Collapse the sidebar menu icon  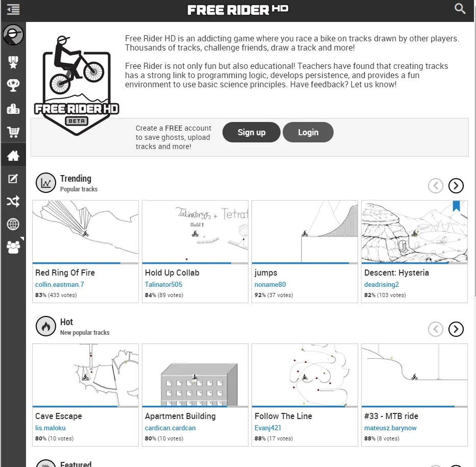point(13,9)
